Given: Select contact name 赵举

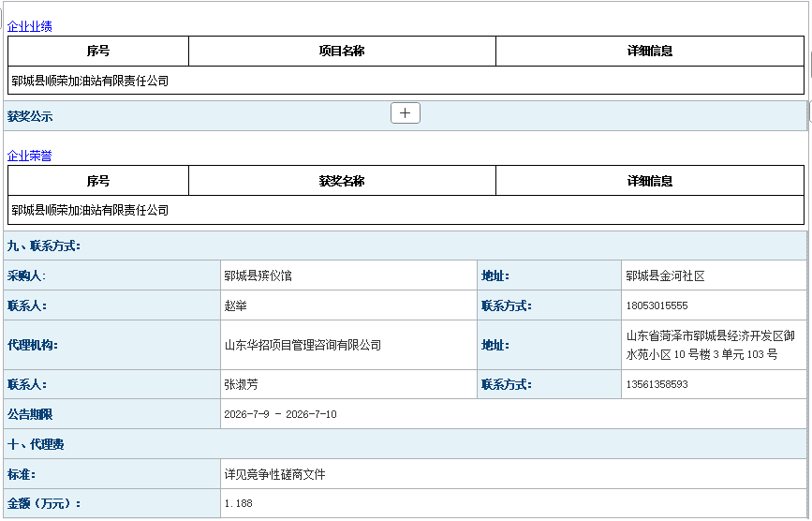Looking at the screenshot, I should 236,306.
